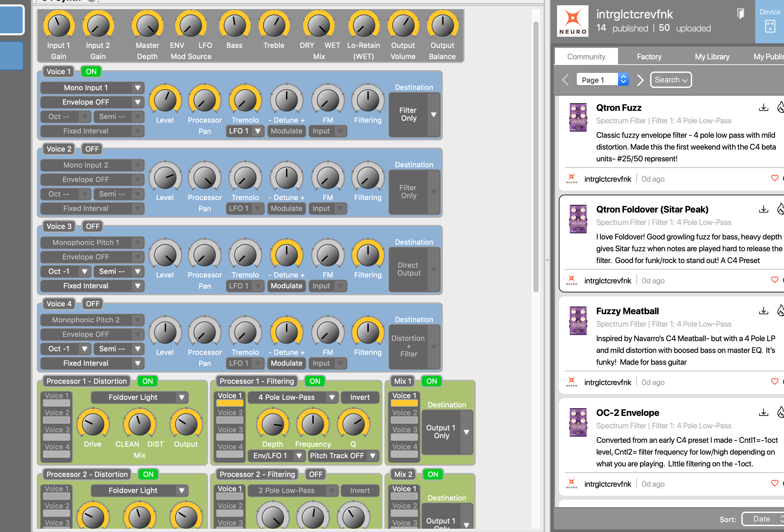784x532 pixels.
Task: Click the Neuro icon under OC-2 Envelope
Action: coord(571,484)
